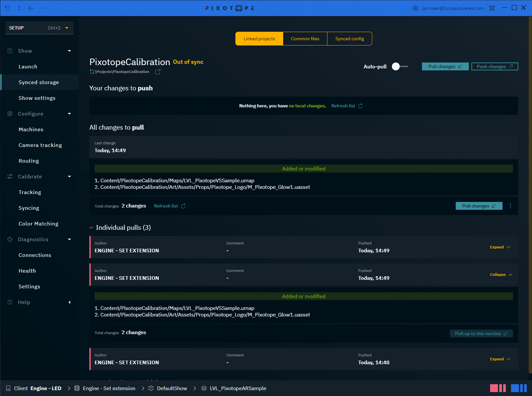Image resolution: width=532 pixels, height=396 pixels.
Task: Expand the Help section arrow
Action: pyautogui.click(x=69, y=302)
